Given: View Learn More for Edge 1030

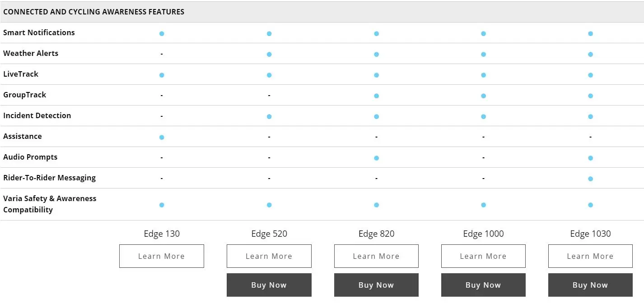Looking at the screenshot, I should pos(590,256).
